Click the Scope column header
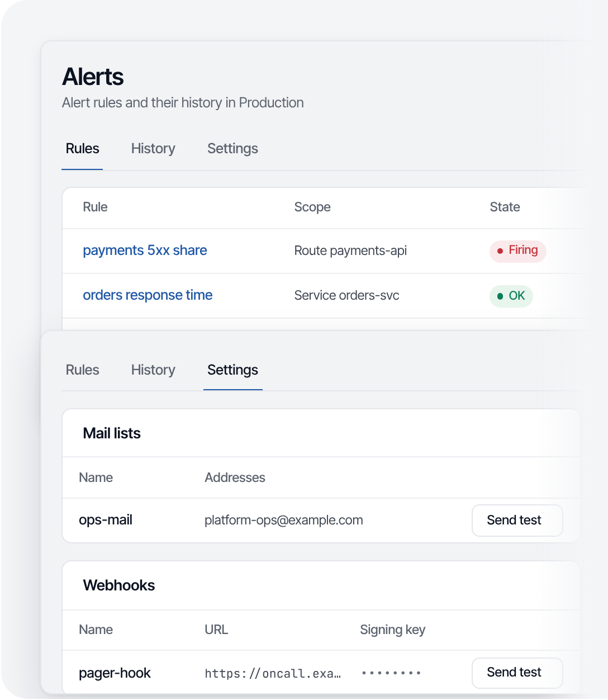Image resolution: width=608 pixels, height=700 pixels. tap(312, 207)
